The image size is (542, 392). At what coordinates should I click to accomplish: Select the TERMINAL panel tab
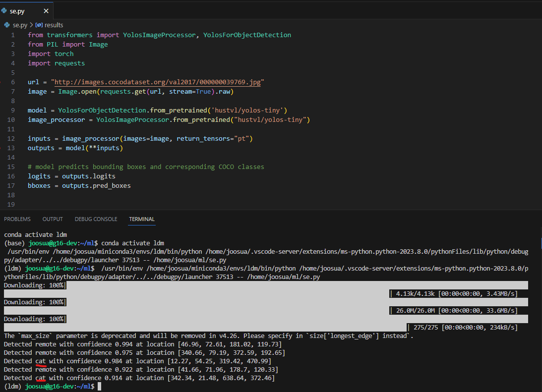142,220
